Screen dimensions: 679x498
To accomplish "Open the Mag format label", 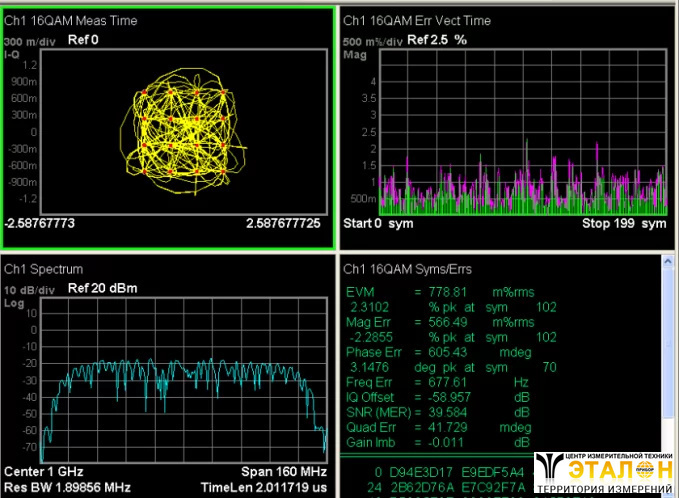I will pos(354,55).
